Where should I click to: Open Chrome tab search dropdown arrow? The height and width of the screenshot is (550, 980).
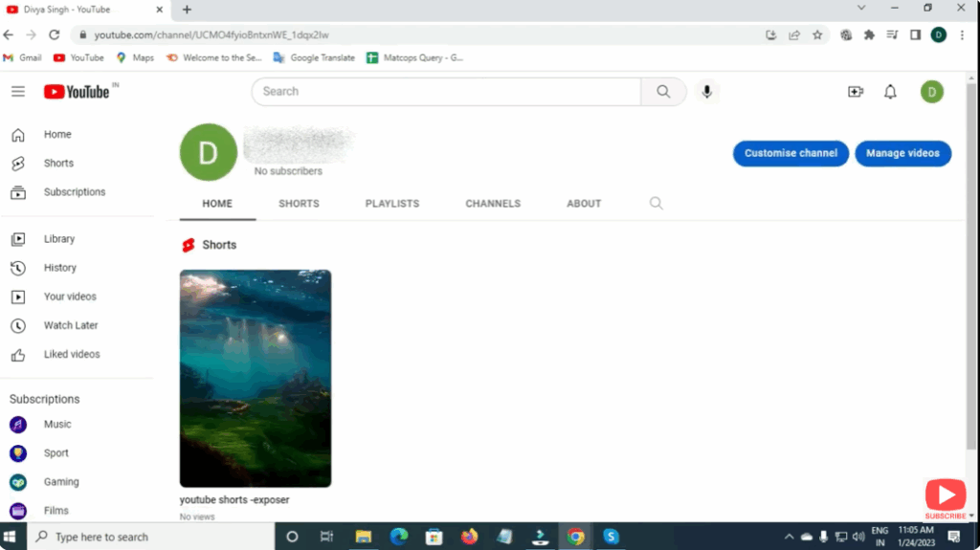[x=861, y=9]
